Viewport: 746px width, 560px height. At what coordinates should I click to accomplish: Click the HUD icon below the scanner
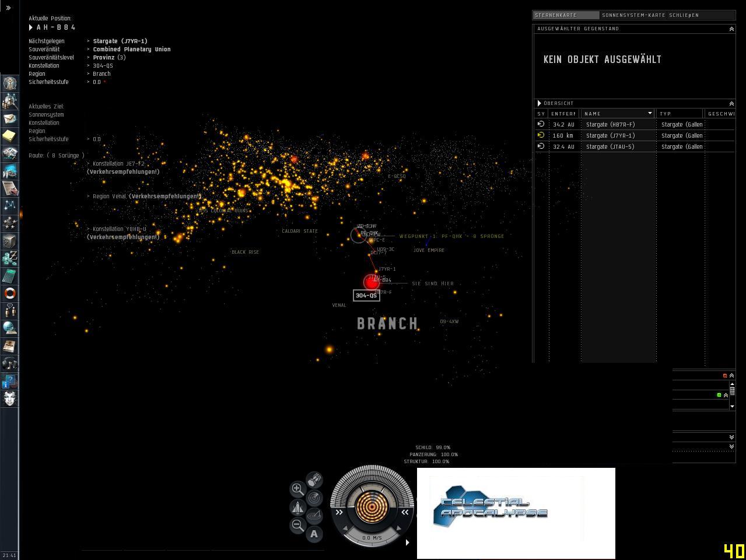point(314,516)
